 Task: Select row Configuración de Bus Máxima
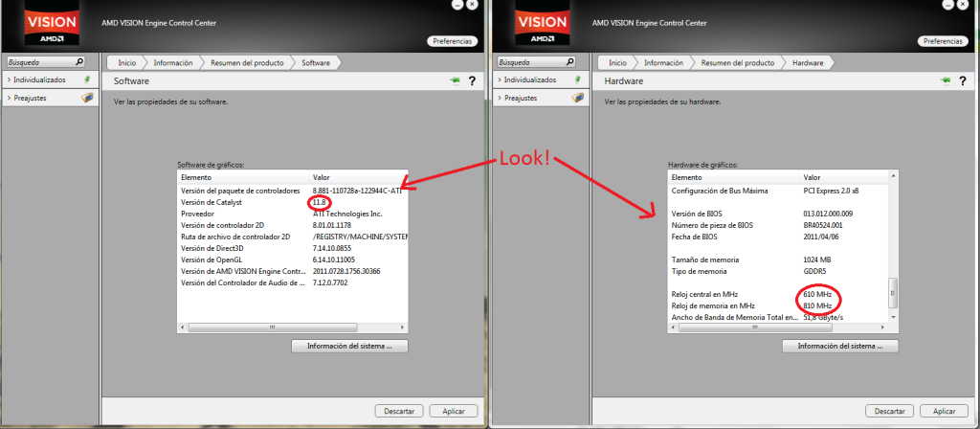click(778, 191)
